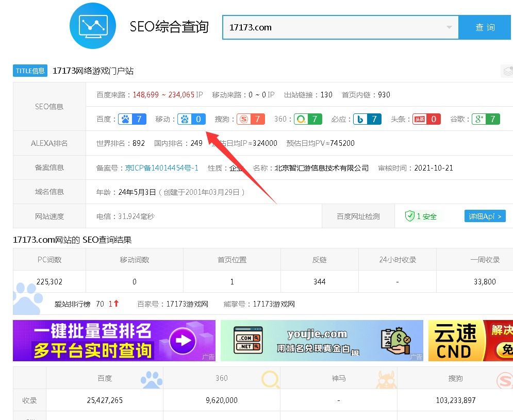
Task: Click the Toutiao weight badge icon
Action: point(420,119)
